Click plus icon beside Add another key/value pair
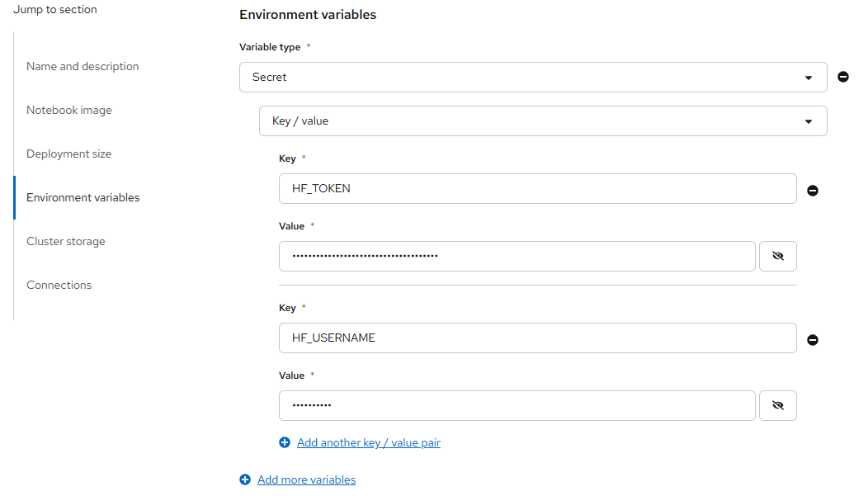 [x=285, y=443]
